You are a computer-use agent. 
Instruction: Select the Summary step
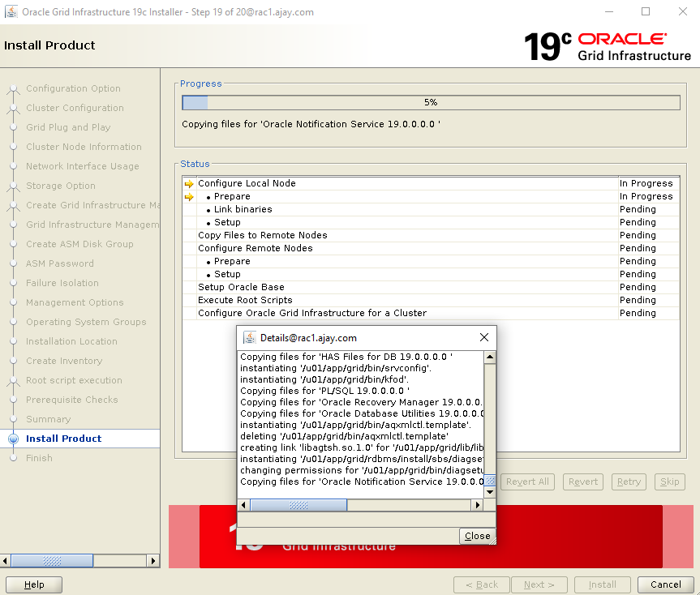48,419
